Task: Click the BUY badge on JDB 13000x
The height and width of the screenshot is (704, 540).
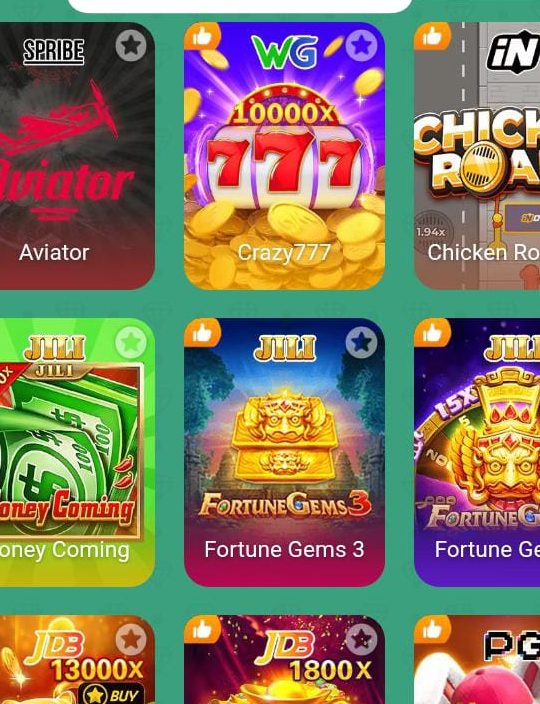Action: (x=112, y=694)
